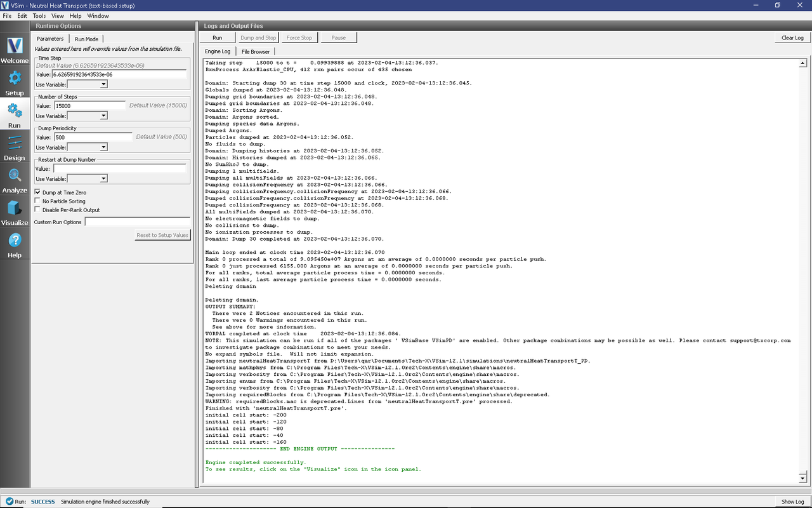Screen dimensions: 812x508
Task: Click the Custom Run Options field
Action: (x=138, y=222)
